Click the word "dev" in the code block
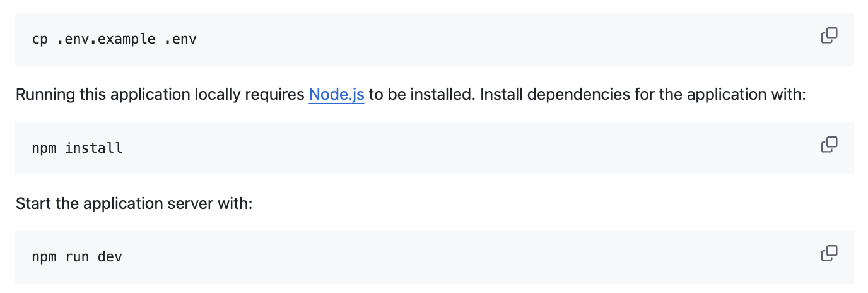868x293 pixels. pyautogui.click(x=110, y=257)
